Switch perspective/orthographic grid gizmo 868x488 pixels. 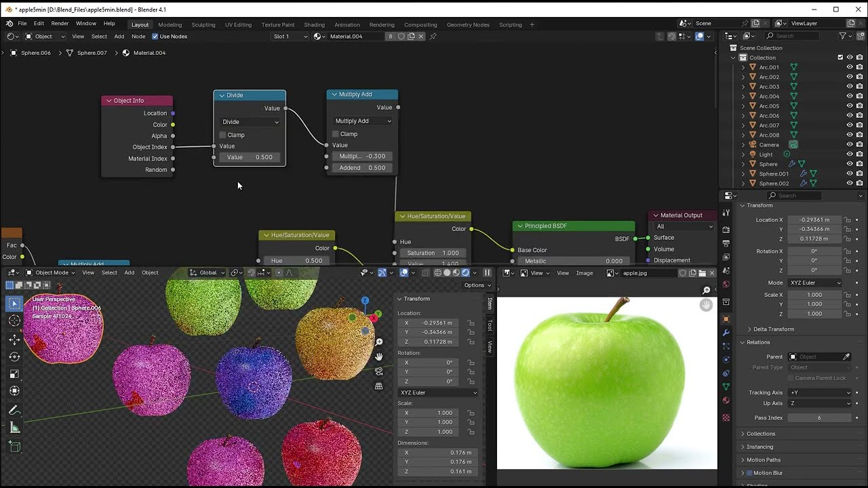pyautogui.click(x=379, y=386)
